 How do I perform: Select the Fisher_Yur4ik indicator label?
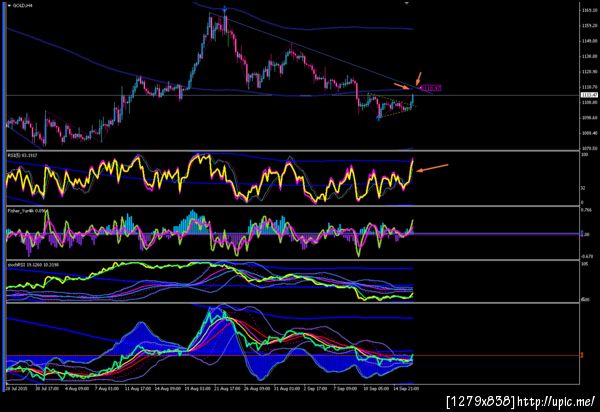coord(28,211)
